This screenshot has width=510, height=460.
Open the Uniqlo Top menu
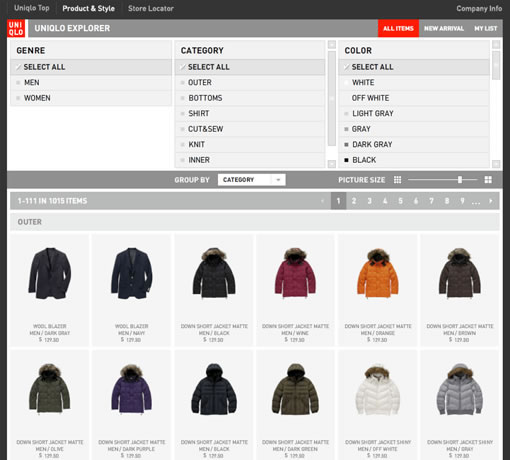pyautogui.click(x=32, y=8)
